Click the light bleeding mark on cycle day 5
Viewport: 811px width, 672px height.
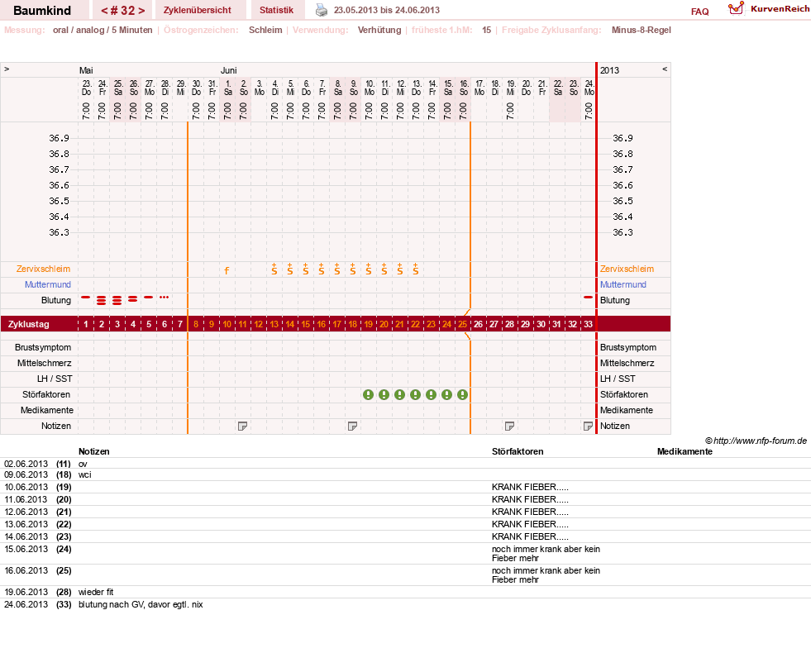(149, 298)
